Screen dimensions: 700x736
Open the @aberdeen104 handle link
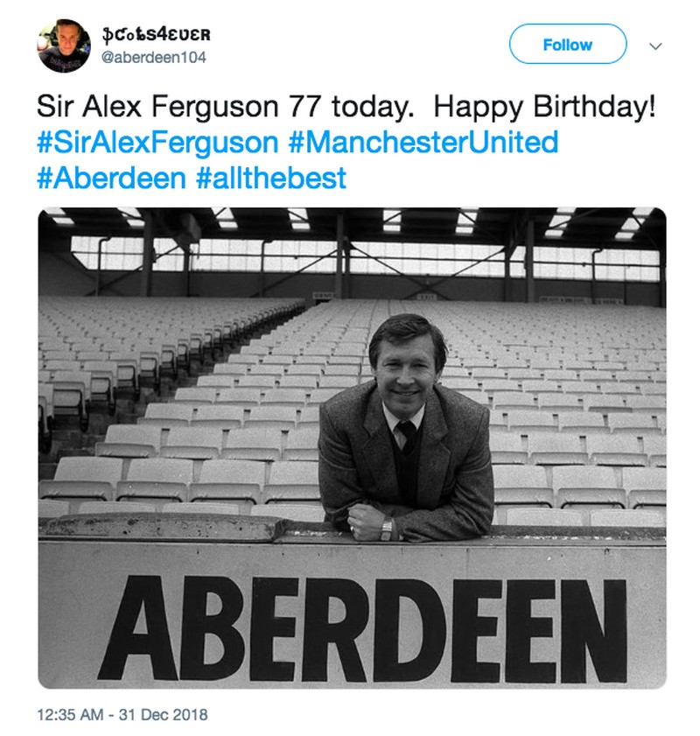[x=162, y=58]
